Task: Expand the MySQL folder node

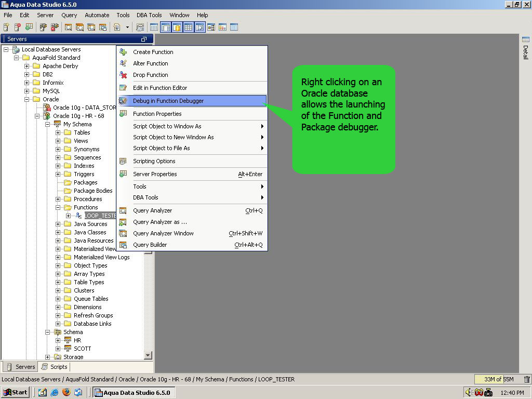Action: [x=26, y=91]
